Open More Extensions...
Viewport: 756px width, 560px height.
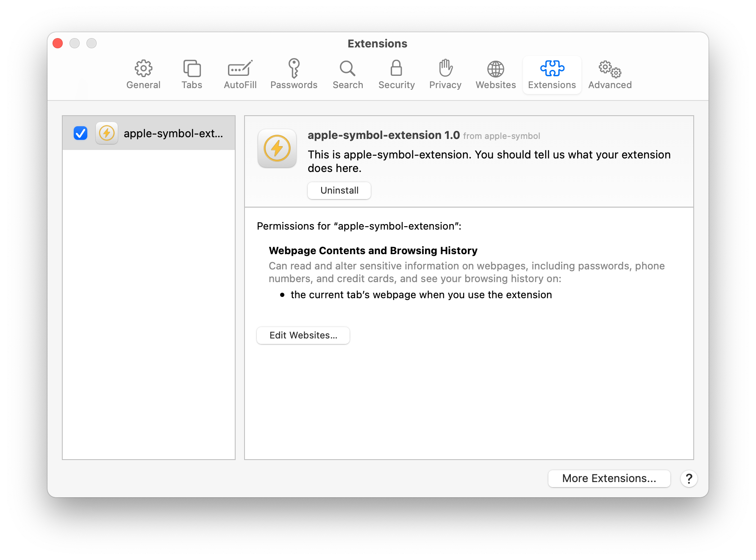point(609,479)
